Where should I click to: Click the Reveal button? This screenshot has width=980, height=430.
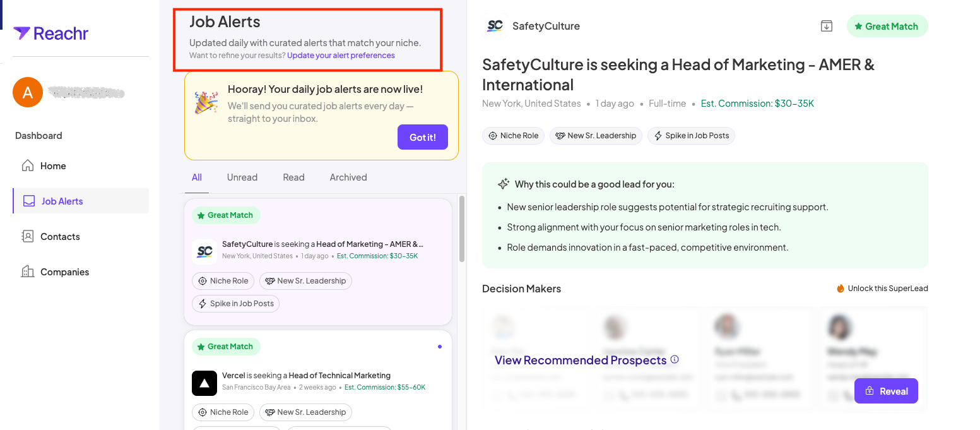coord(886,391)
